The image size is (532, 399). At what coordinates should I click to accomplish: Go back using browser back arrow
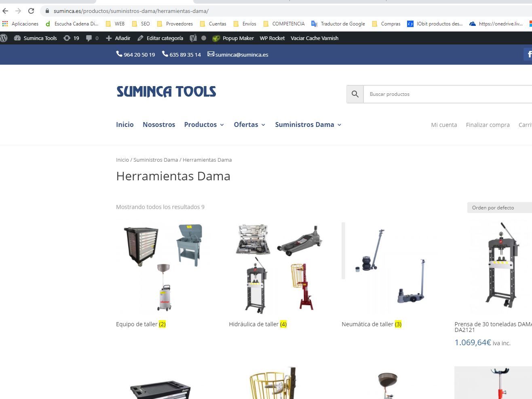pyautogui.click(x=5, y=11)
